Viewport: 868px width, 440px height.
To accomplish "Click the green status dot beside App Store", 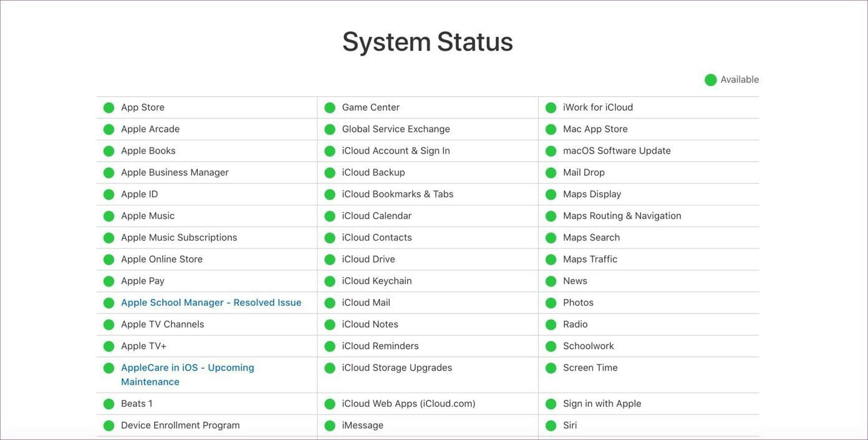I will [109, 107].
